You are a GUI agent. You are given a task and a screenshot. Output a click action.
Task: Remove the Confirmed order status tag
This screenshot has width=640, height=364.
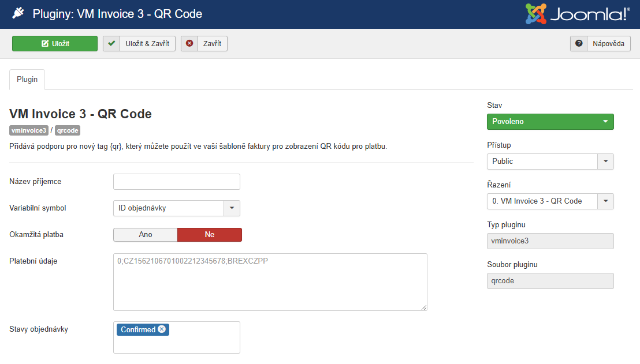(162, 329)
